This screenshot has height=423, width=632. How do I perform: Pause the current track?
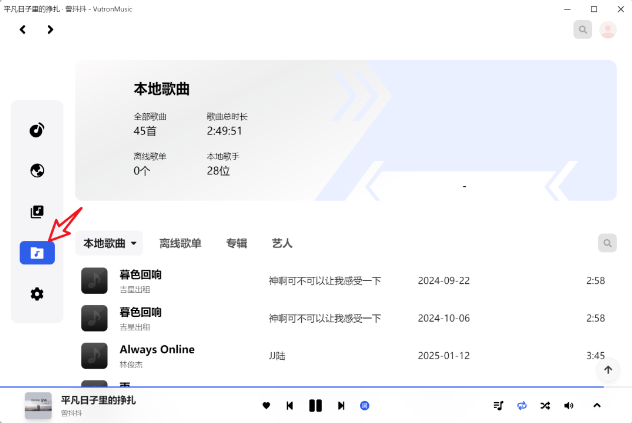(315, 406)
